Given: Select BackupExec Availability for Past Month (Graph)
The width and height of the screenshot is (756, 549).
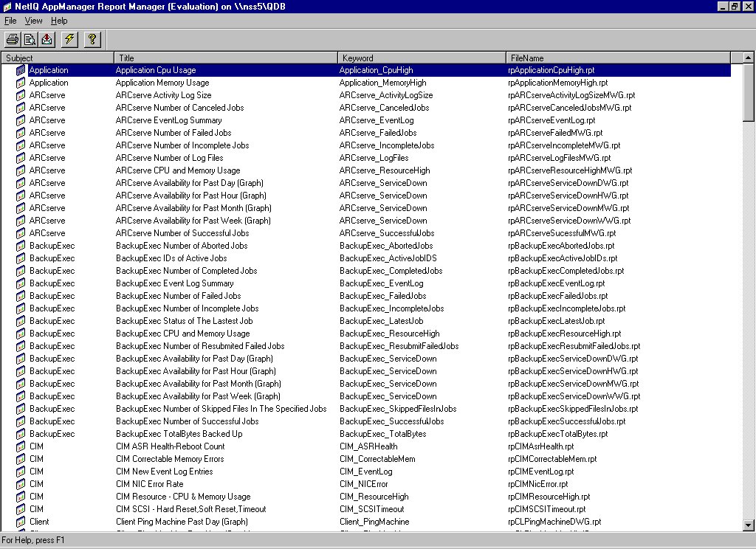Looking at the screenshot, I should click(198, 384).
